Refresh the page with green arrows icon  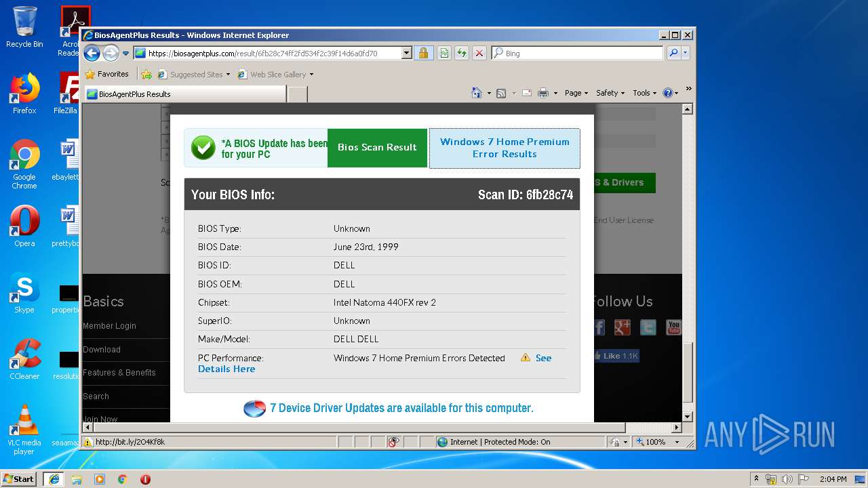point(462,53)
